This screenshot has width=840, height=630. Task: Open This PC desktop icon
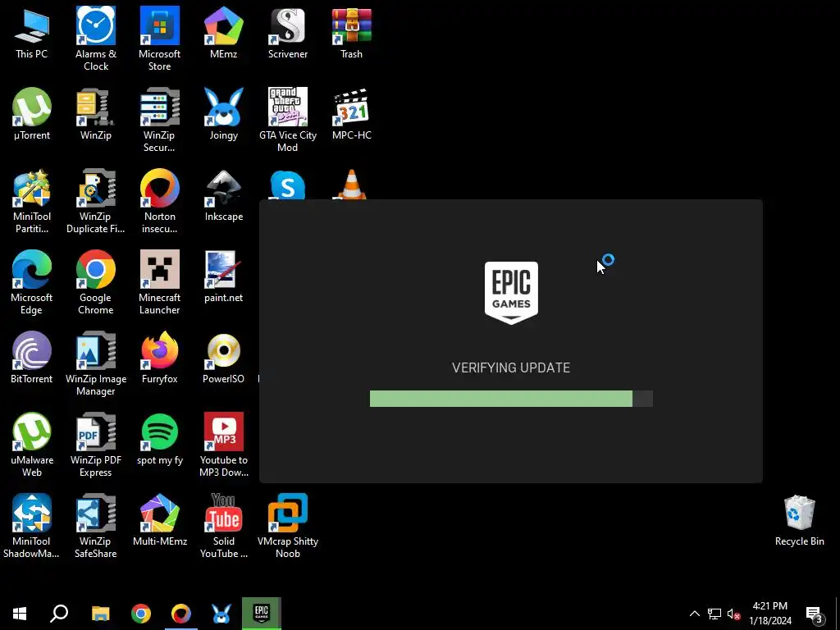pos(32,33)
